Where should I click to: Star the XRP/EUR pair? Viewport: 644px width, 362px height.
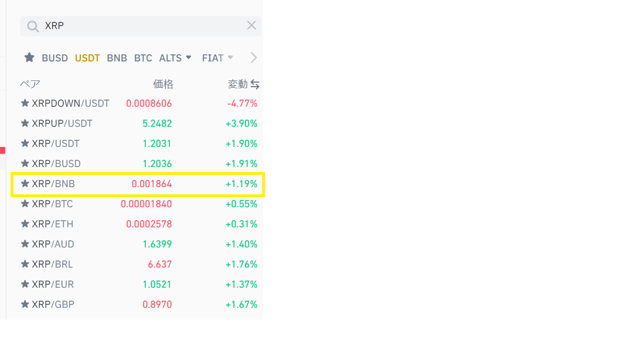(x=25, y=284)
